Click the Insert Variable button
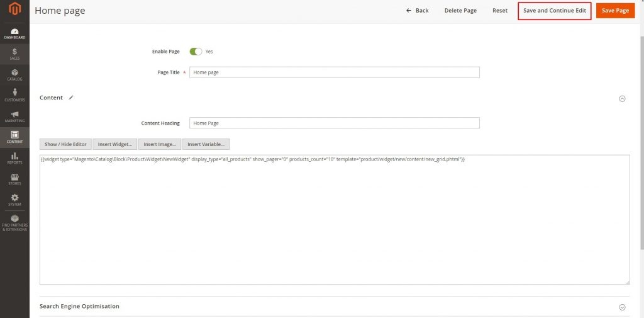Image resolution: width=644 pixels, height=318 pixels. point(206,144)
